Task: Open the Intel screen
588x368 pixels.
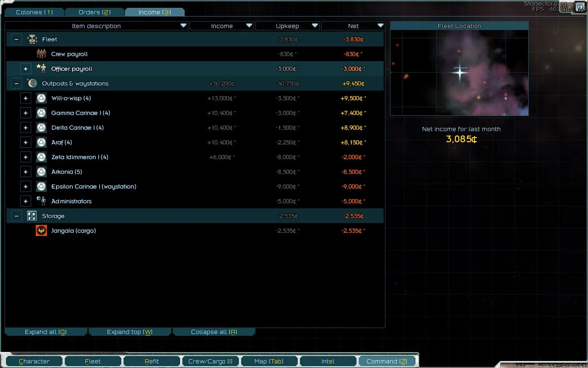Action: point(328,362)
